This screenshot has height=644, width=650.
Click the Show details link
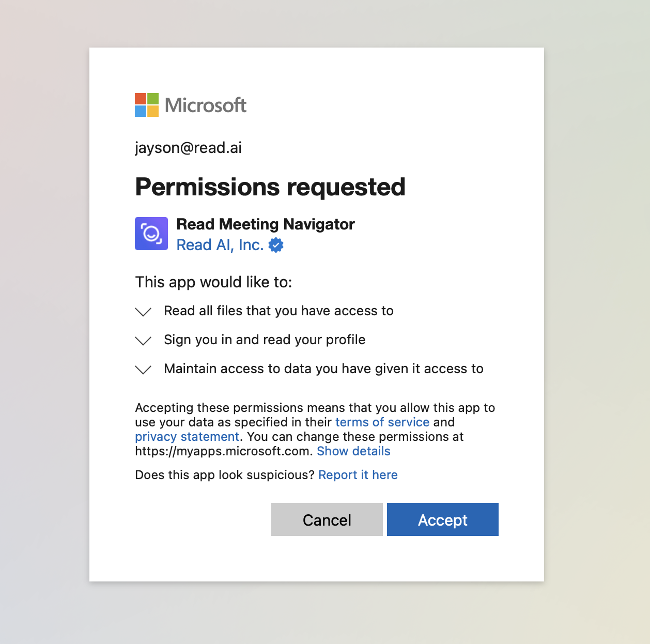tap(353, 451)
